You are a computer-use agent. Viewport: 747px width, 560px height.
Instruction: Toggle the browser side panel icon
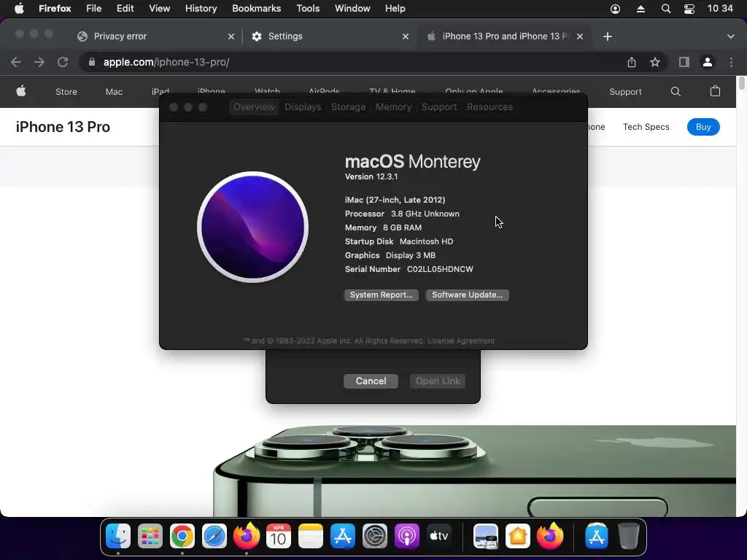point(684,62)
